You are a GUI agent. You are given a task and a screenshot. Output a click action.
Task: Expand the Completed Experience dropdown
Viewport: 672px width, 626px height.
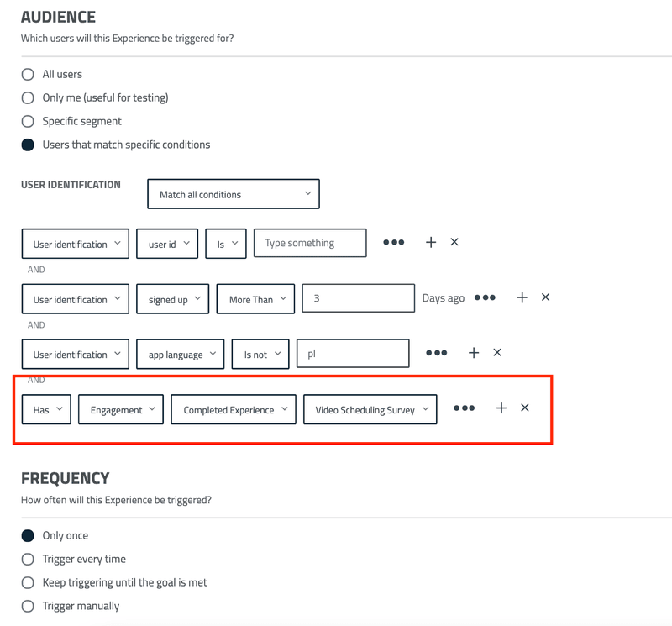coord(234,409)
